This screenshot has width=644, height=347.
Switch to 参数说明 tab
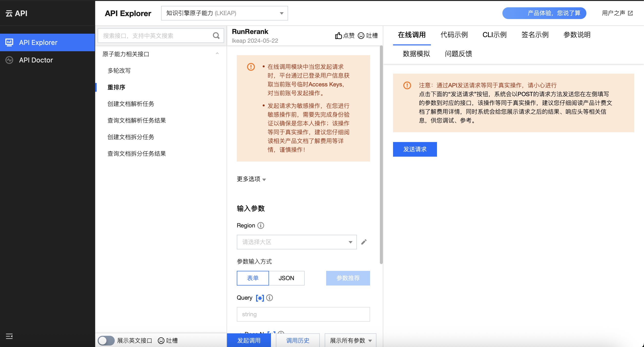coord(577,35)
